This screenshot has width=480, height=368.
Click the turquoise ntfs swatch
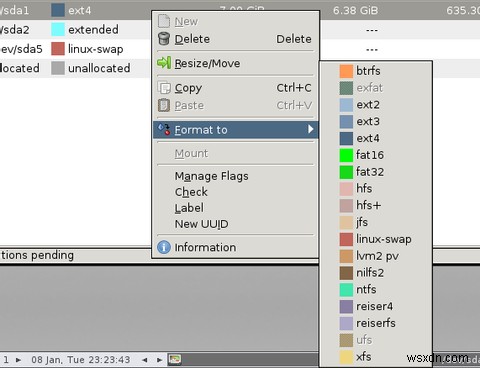click(346, 289)
